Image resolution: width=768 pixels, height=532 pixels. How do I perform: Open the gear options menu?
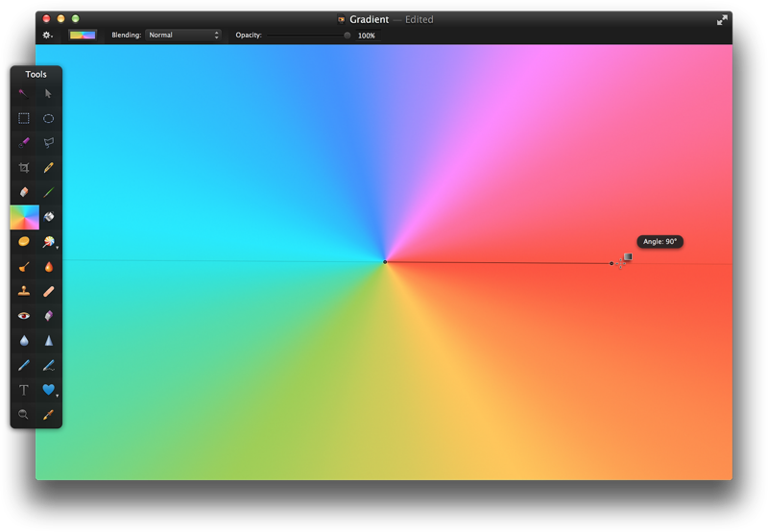[x=47, y=35]
